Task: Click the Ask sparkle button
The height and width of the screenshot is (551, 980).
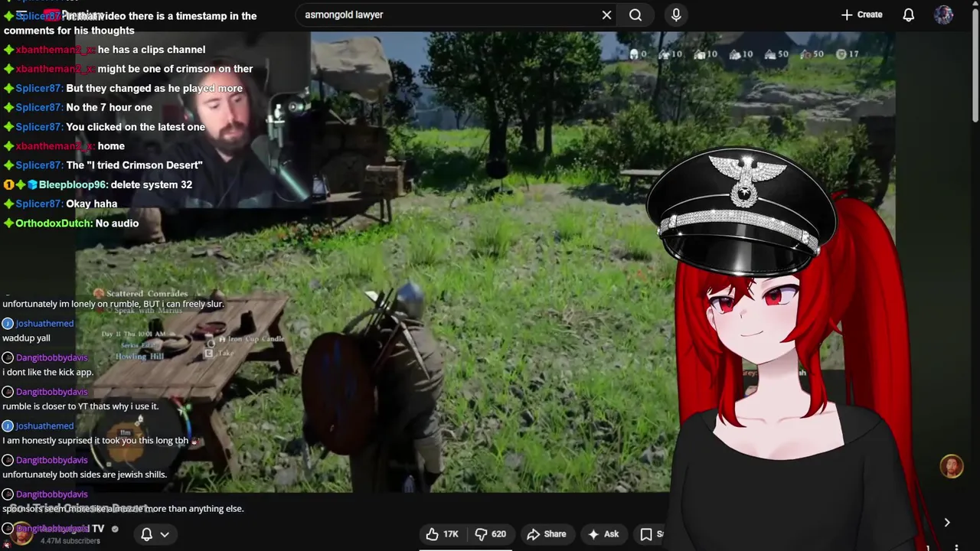Action: pyautogui.click(x=603, y=534)
